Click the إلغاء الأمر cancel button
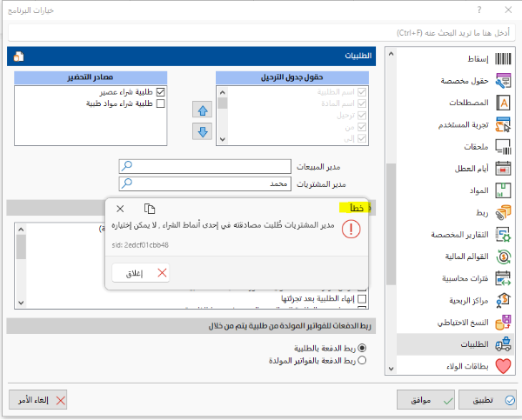The width and height of the screenshot is (522, 420). [38, 400]
